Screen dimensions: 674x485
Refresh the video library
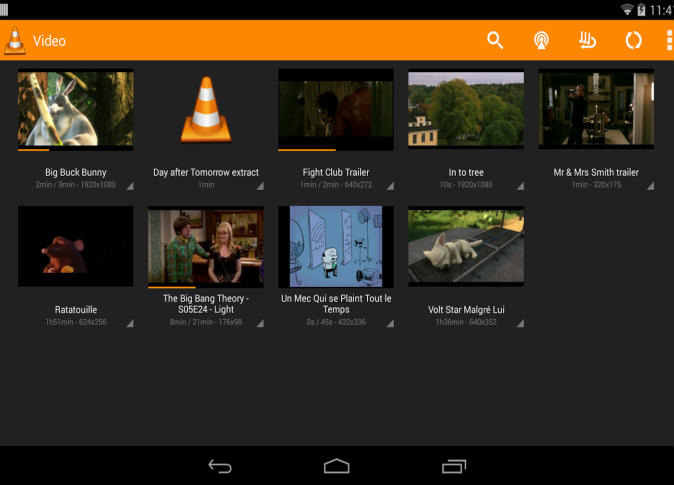pyautogui.click(x=633, y=40)
